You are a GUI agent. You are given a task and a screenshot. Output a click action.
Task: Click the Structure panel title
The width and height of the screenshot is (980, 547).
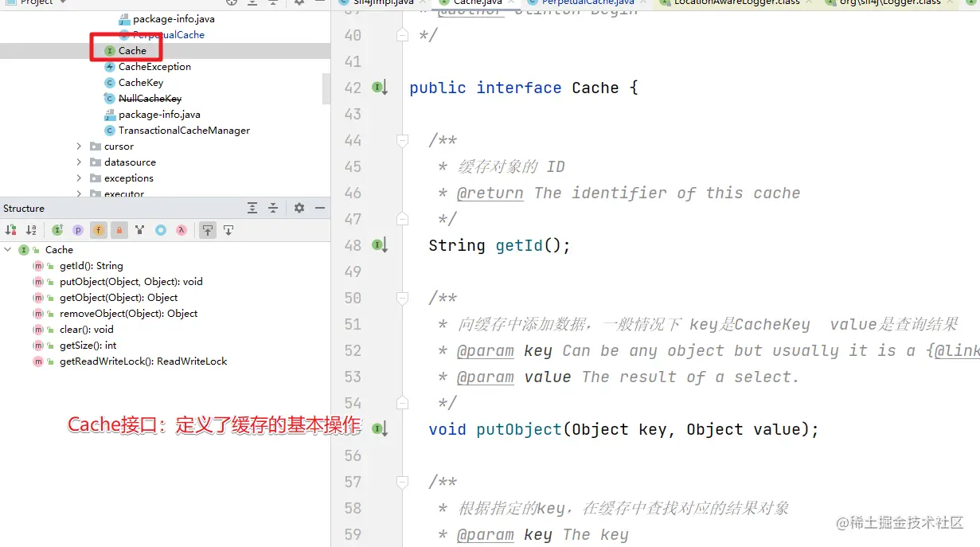24,209
